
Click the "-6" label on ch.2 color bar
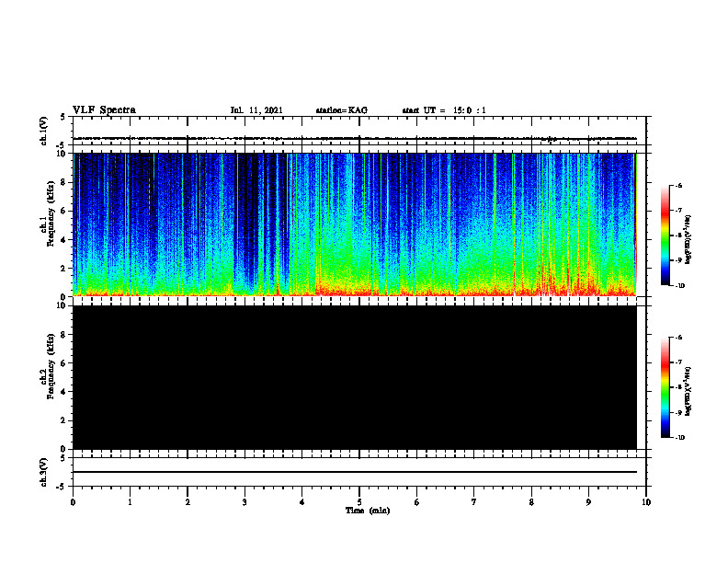click(x=678, y=338)
